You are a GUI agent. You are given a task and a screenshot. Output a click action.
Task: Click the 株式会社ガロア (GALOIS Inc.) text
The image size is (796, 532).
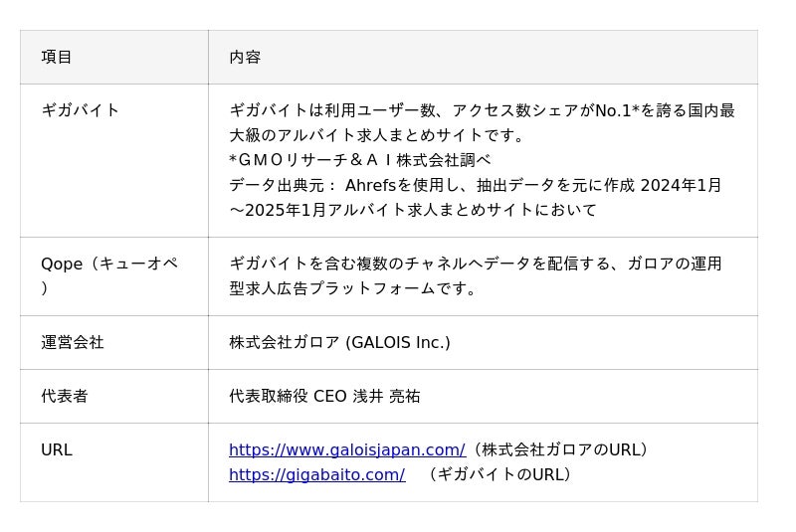tap(339, 342)
